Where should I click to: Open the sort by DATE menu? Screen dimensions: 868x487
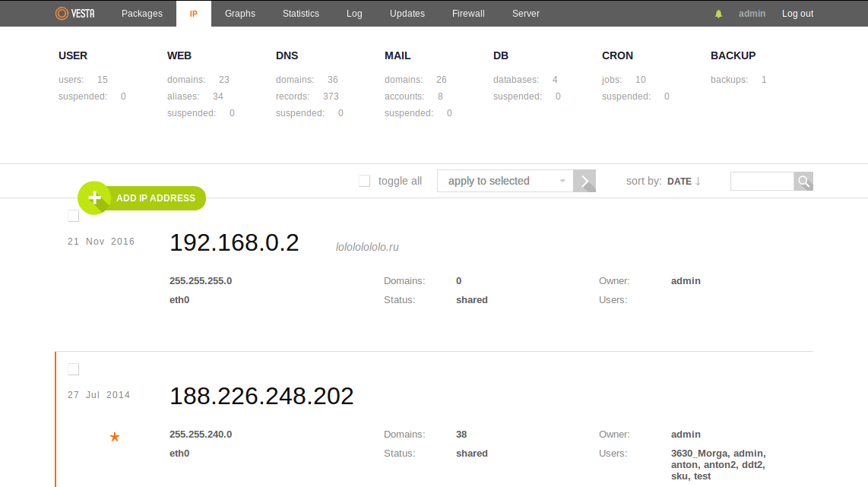679,182
